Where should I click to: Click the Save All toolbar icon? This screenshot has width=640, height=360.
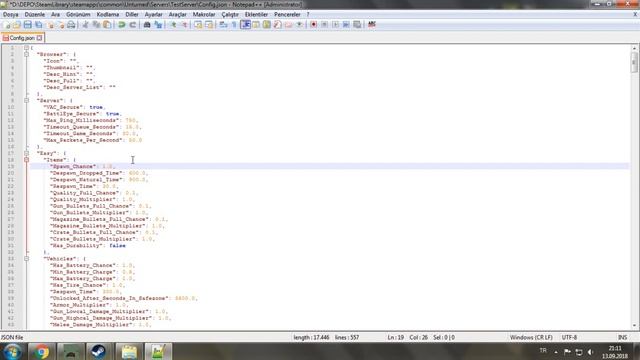click(38, 25)
